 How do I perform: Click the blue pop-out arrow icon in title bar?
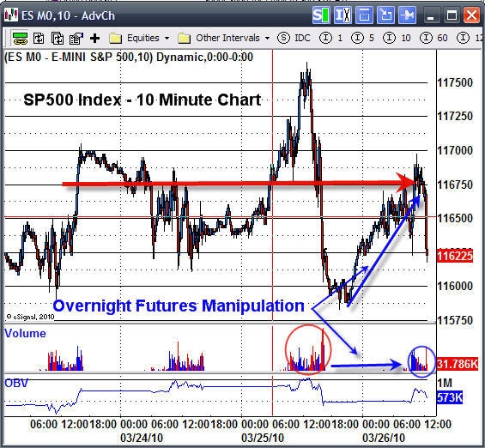click(x=385, y=15)
